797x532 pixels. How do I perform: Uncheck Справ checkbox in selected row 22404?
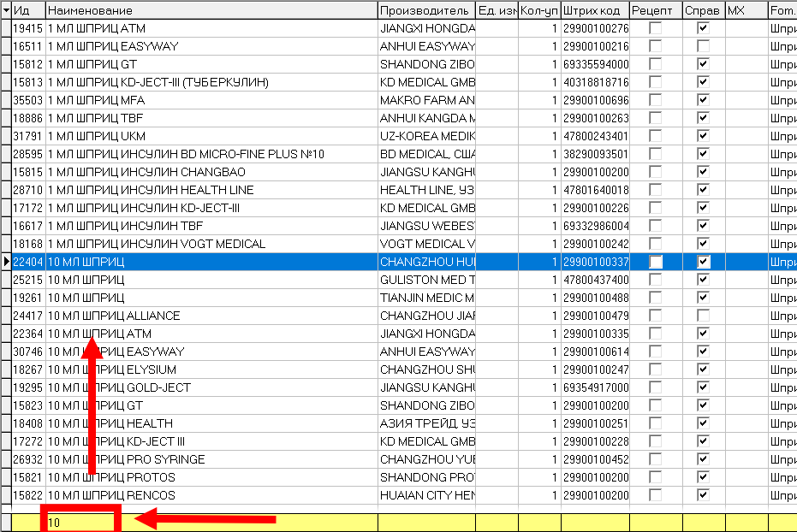[x=704, y=262]
